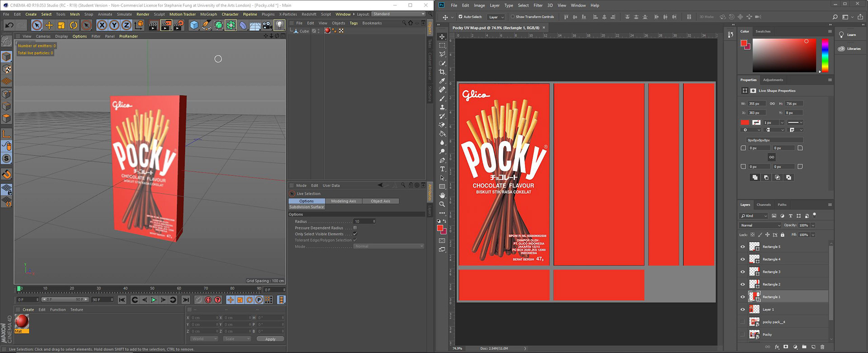Select Photoshop Clone Stamp tool

(442, 107)
